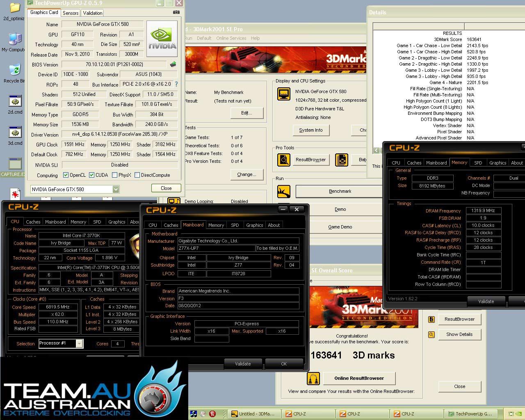Toggle the OpenCL checkbox
This screenshot has width=525, height=420.
tap(66, 175)
